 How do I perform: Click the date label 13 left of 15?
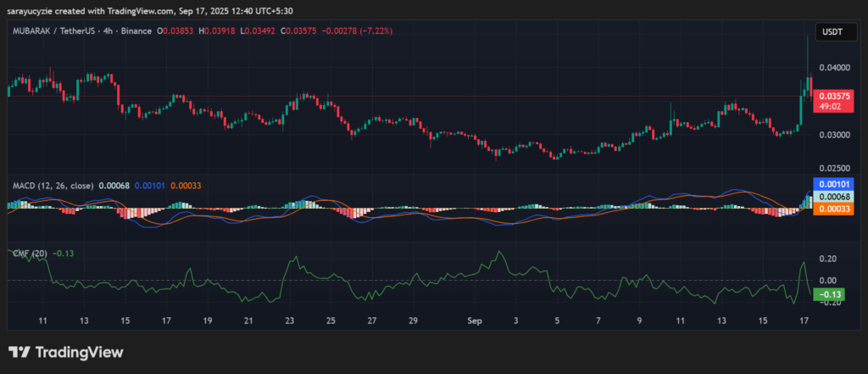(84, 321)
